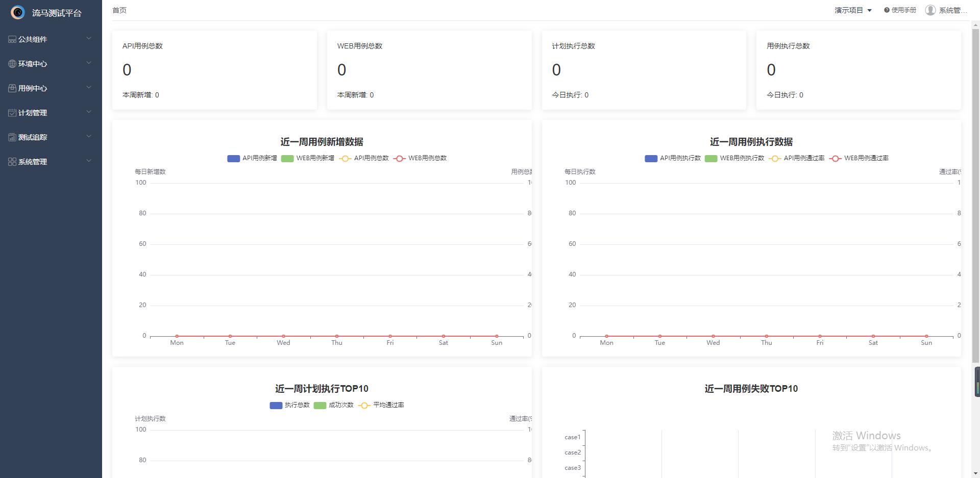Open the 计划管理 menu item
This screenshot has height=478, width=980.
click(x=51, y=113)
